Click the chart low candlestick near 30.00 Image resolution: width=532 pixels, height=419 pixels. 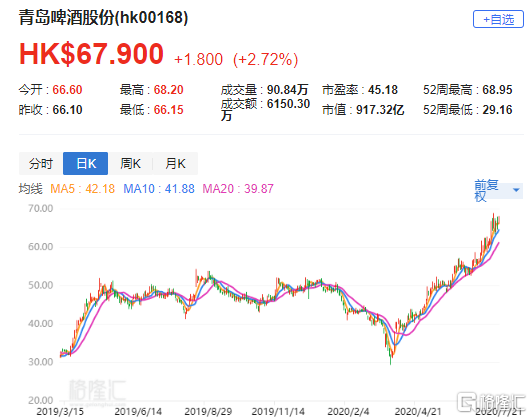click(x=391, y=356)
